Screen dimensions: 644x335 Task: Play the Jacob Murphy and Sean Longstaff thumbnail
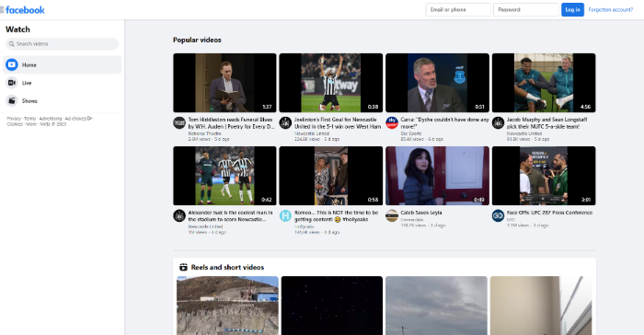click(544, 83)
